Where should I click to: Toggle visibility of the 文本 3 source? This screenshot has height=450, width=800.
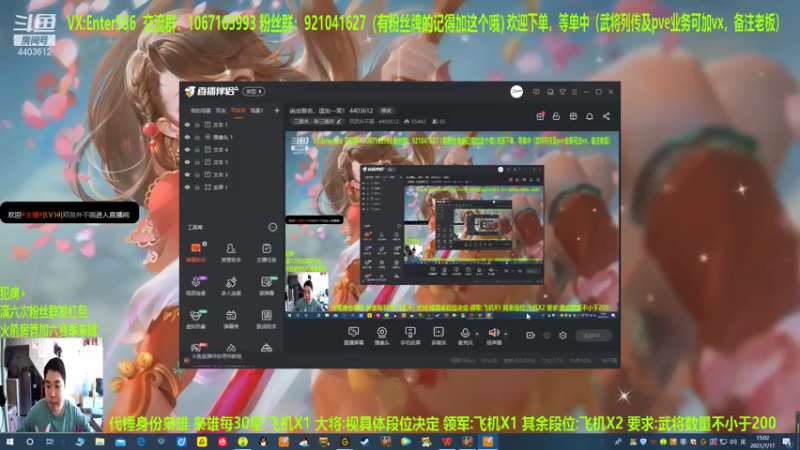click(x=187, y=174)
